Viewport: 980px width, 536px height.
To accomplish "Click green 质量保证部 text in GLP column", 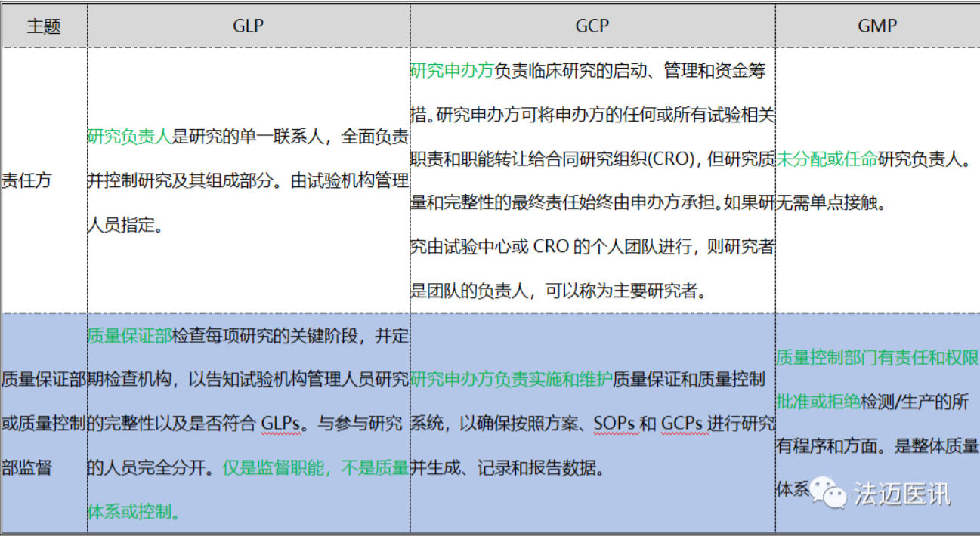I will pos(130,336).
